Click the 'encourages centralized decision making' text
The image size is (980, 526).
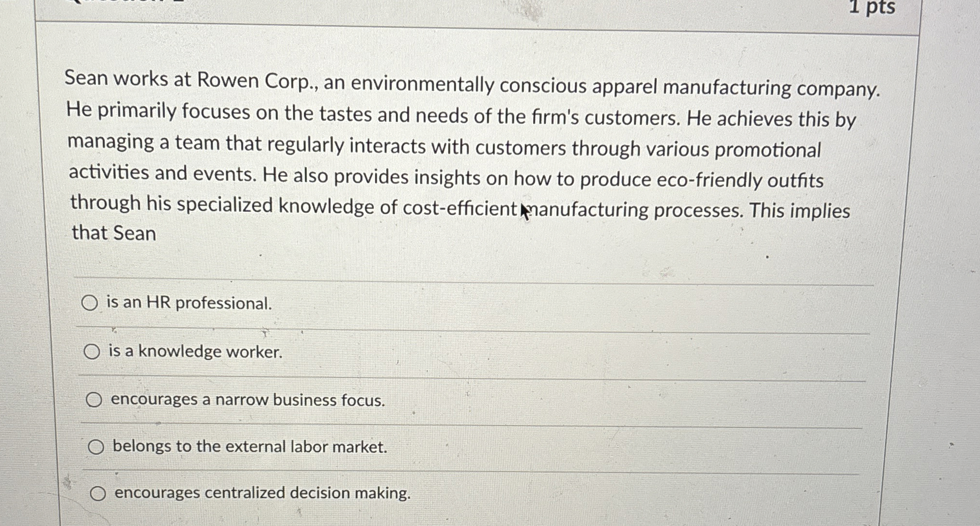261,493
